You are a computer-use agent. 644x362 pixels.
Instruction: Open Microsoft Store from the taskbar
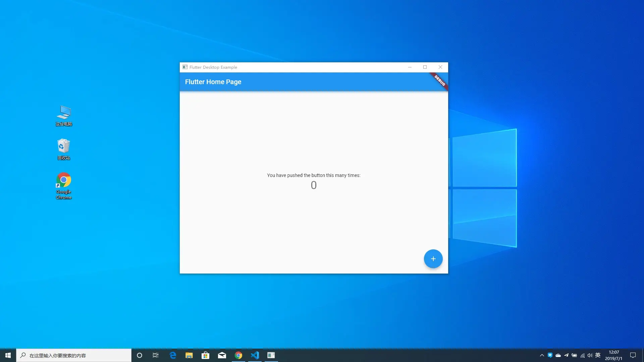tap(205, 355)
